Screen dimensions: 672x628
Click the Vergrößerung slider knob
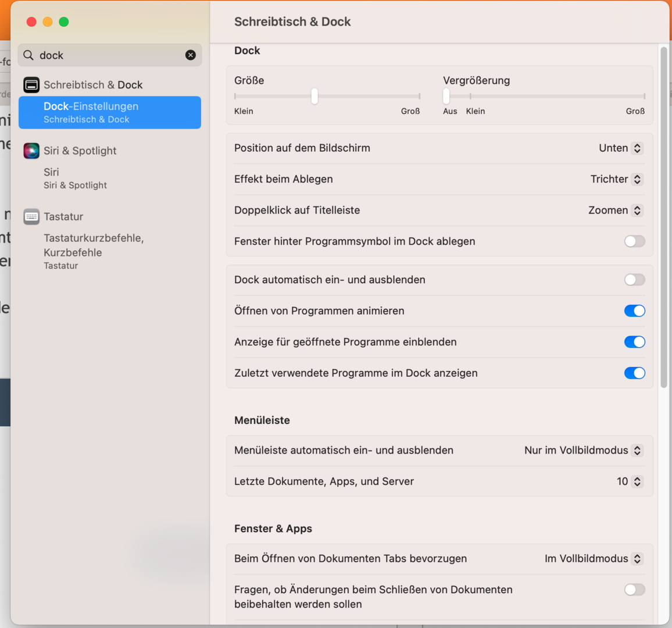click(x=446, y=96)
